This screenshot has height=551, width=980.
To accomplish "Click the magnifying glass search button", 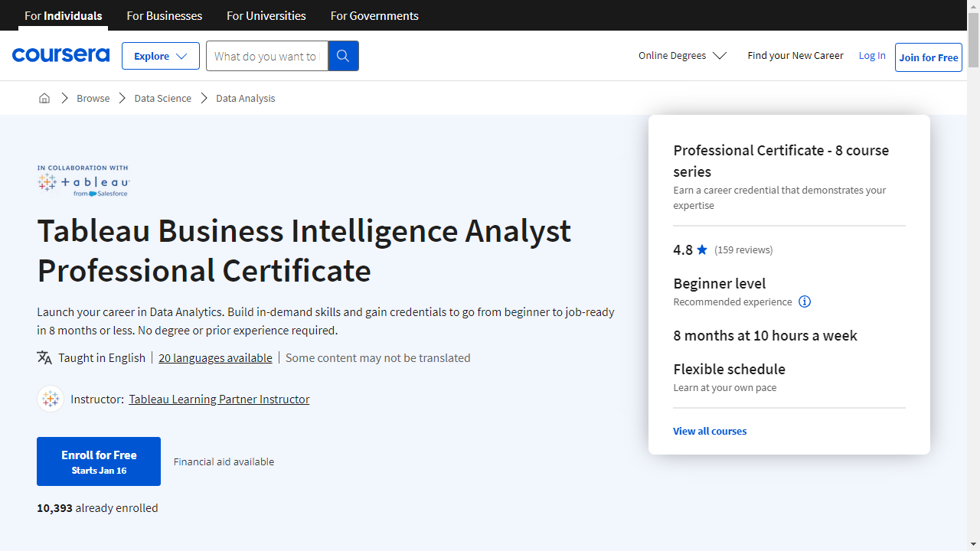I will click(x=343, y=56).
